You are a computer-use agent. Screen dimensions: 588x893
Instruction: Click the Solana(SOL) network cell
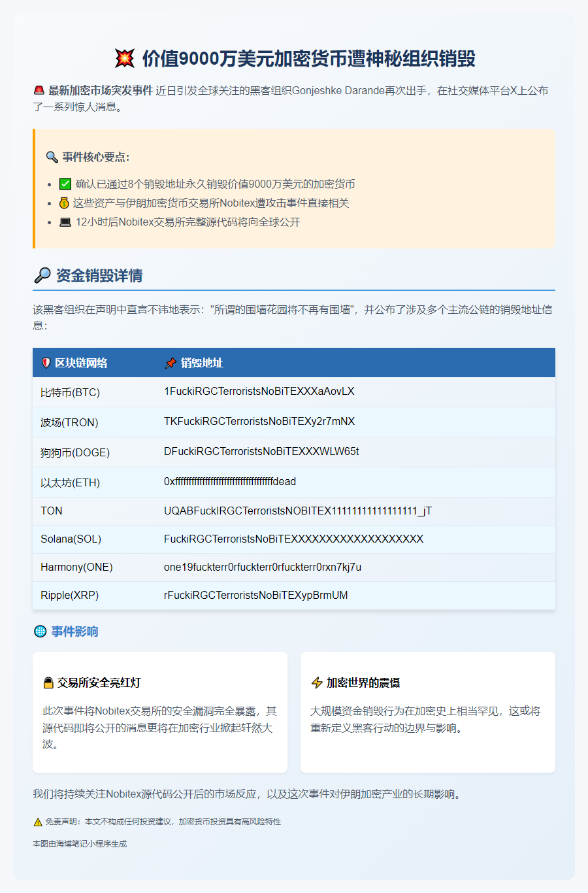click(x=71, y=539)
